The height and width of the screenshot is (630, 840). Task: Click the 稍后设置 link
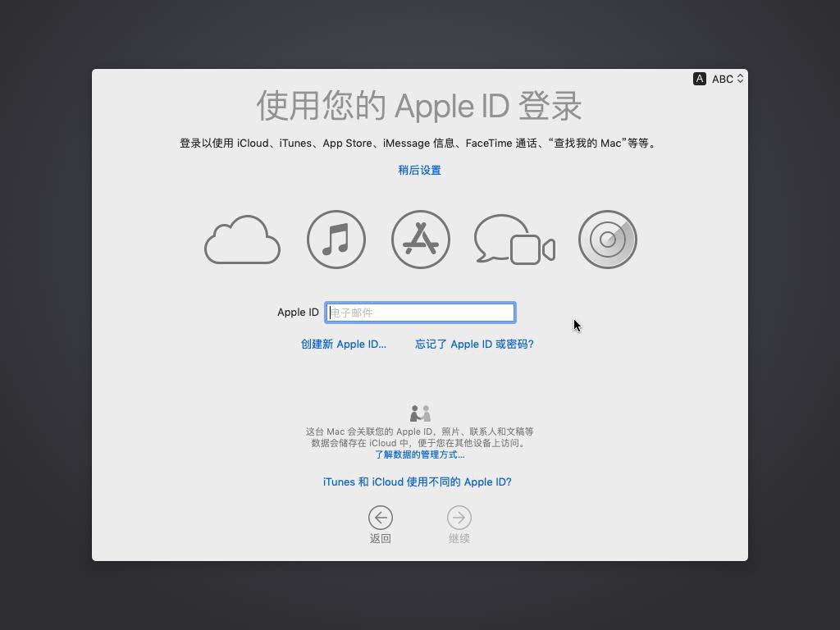coord(419,171)
